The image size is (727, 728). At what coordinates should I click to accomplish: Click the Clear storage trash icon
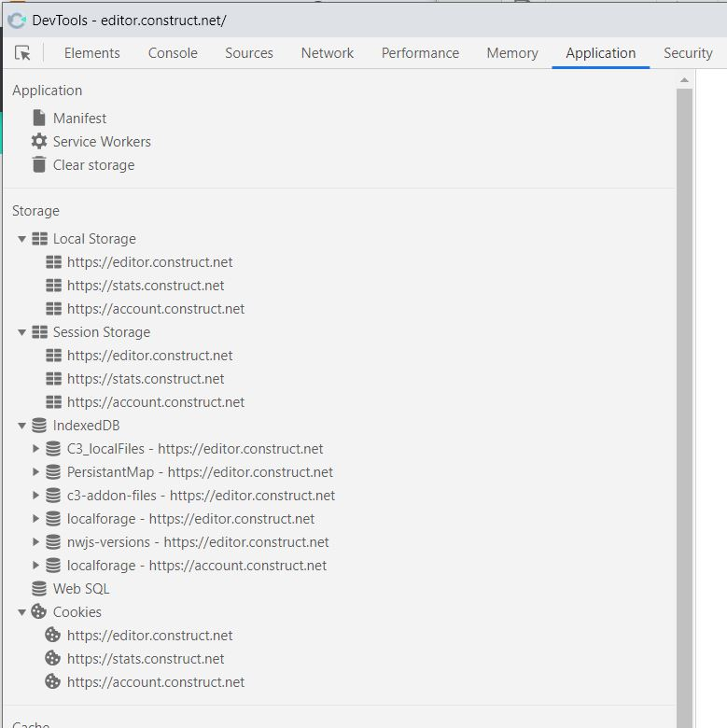click(x=39, y=164)
